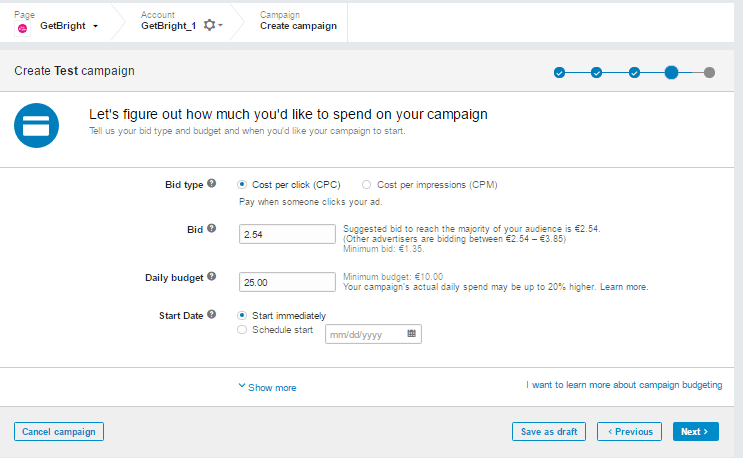Viewport: 744px width, 458px height.
Task: Open the Learn more link about daily spend
Action: (x=624, y=287)
